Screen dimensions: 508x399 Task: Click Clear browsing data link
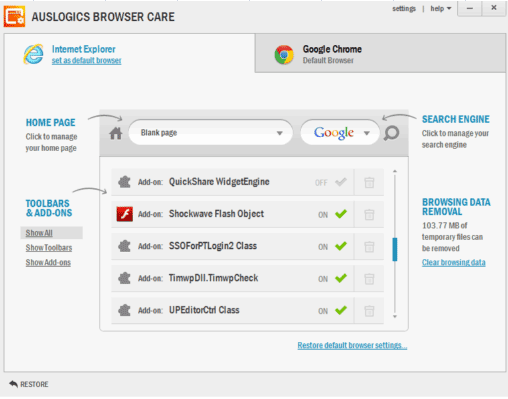(x=454, y=262)
